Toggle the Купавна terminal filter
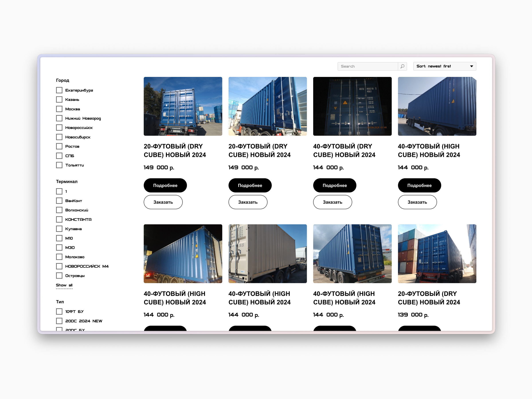The height and width of the screenshot is (399, 532). 59,229
